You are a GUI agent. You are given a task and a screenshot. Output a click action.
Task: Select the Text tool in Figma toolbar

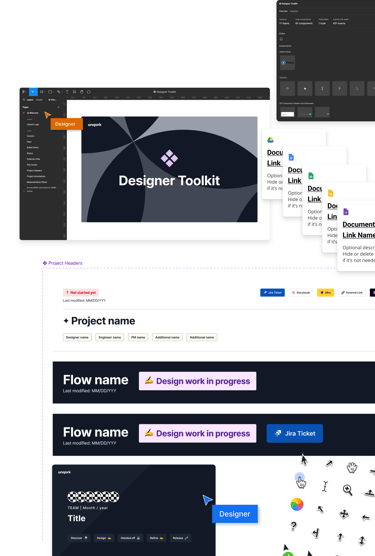coord(67,92)
